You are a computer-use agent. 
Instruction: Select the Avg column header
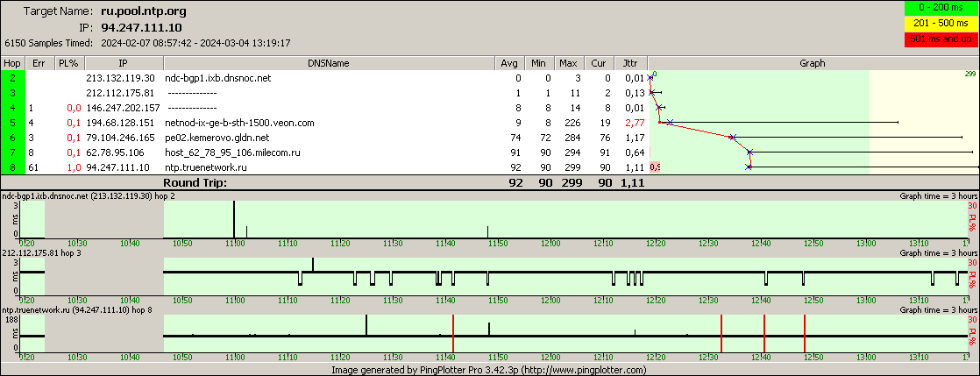(509, 63)
